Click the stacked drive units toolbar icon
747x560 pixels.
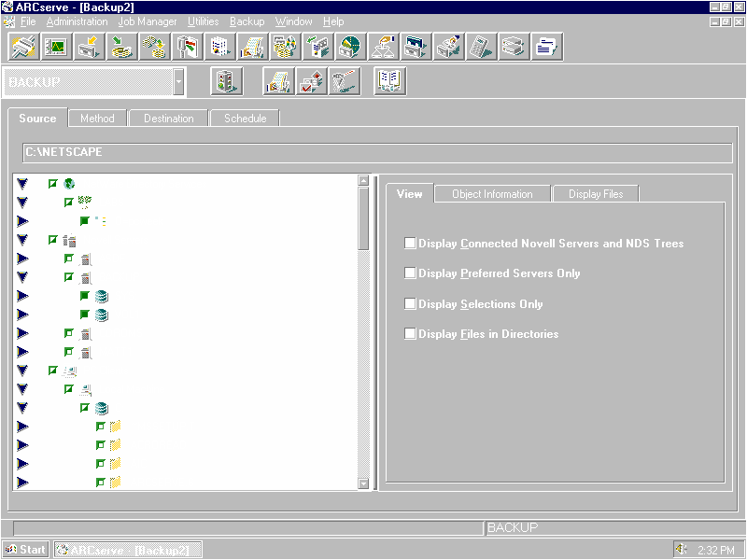tap(514, 47)
